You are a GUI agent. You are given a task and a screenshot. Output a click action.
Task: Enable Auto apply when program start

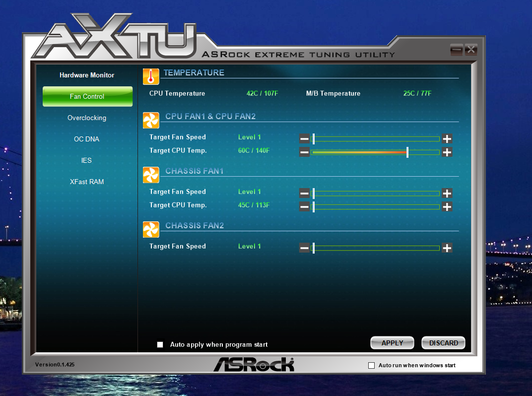[160, 345]
